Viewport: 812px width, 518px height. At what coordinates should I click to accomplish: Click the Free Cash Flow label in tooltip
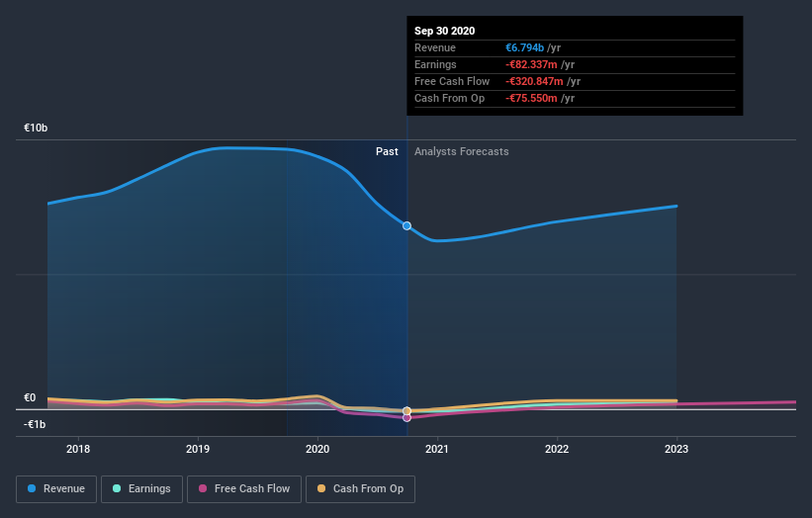(452, 81)
